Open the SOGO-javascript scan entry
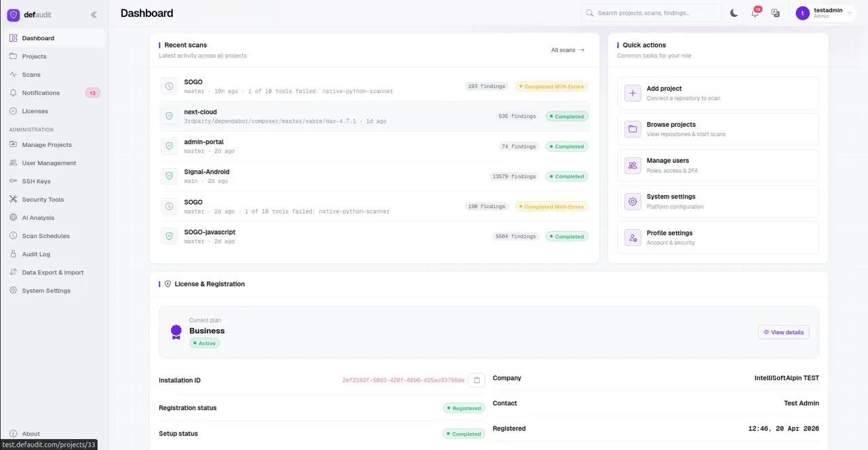The width and height of the screenshot is (868, 450). [x=374, y=236]
